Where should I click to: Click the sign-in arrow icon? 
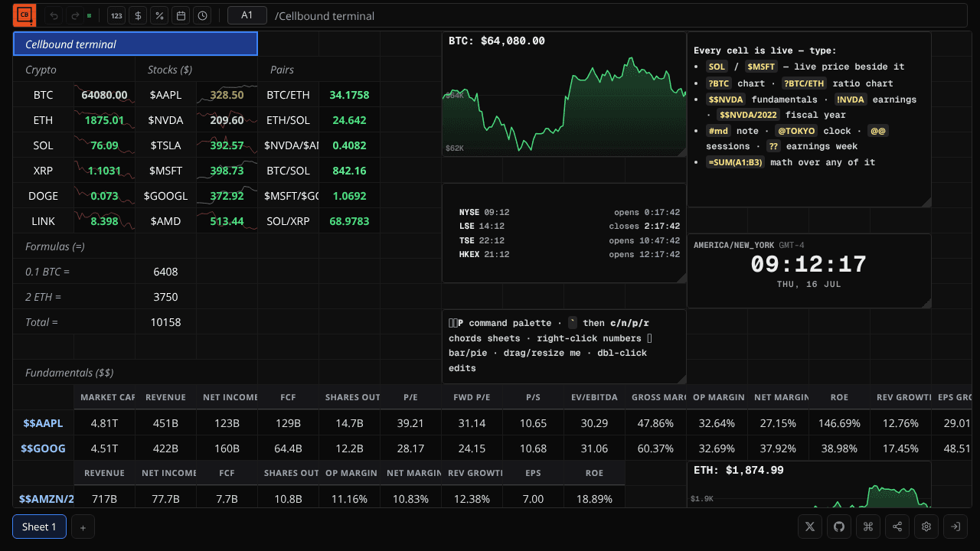pos(955,527)
